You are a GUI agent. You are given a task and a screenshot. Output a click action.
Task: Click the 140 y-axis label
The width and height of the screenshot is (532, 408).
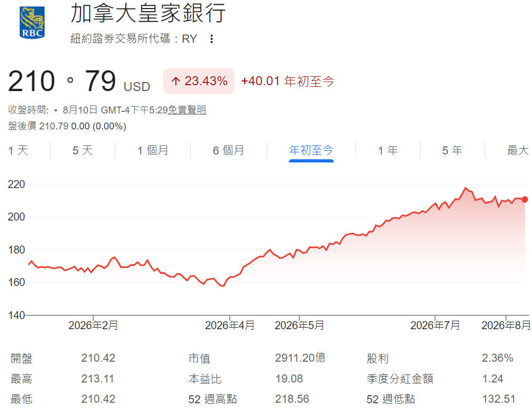(x=17, y=315)
